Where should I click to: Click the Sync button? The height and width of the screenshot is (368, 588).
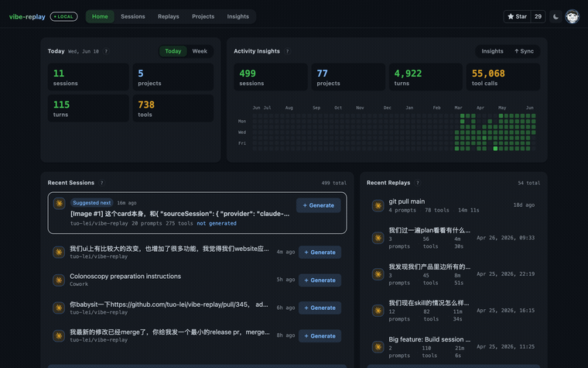524,51
